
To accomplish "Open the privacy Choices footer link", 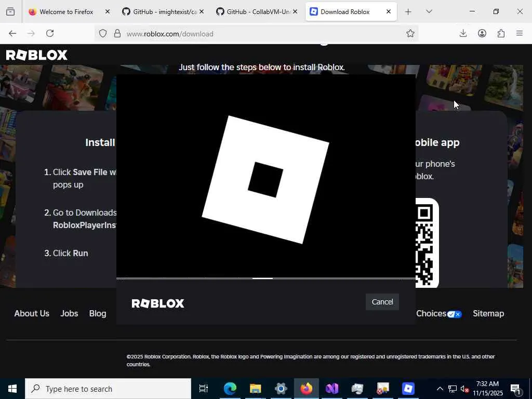I will point(438,313).
